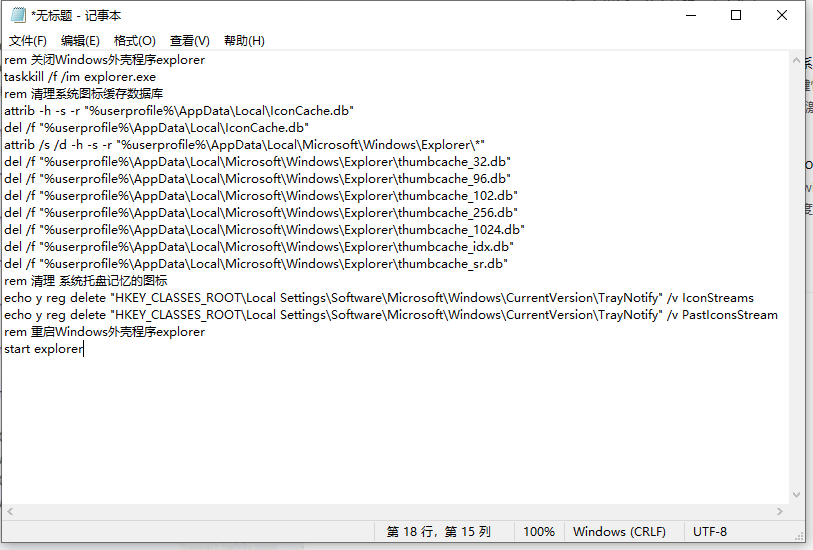Click the line 'rem 重启Windows外壳程序explorer'
Screen dimensions: 813x550
pos(104,332)
